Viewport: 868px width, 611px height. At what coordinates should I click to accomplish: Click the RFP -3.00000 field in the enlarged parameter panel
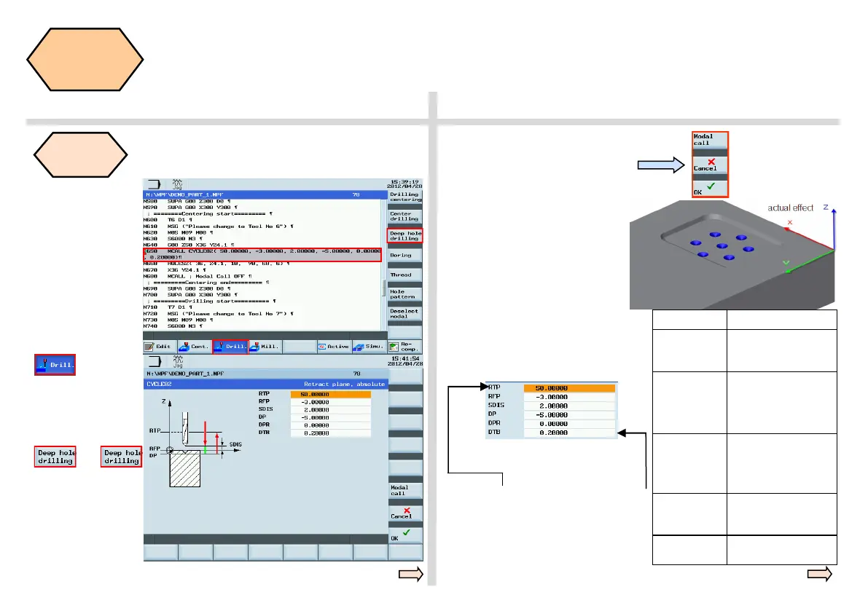pos(569,397)
